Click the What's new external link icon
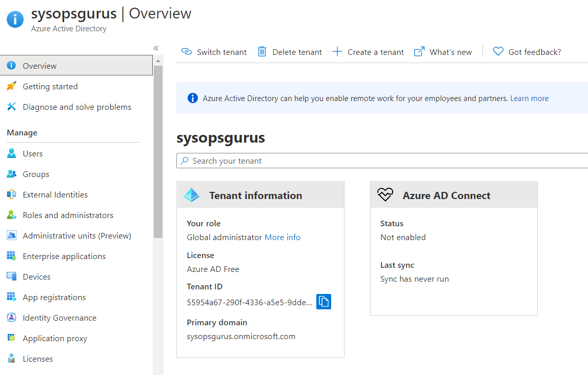Image resolution: width=588 pixels, height=375 pixels. coord(419,51)
